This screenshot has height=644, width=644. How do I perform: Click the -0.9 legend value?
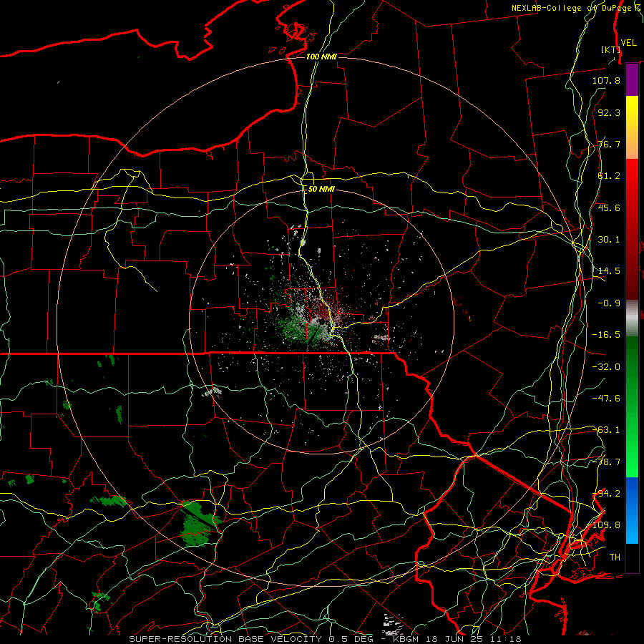pyautogui.click(x=609, y=303)
